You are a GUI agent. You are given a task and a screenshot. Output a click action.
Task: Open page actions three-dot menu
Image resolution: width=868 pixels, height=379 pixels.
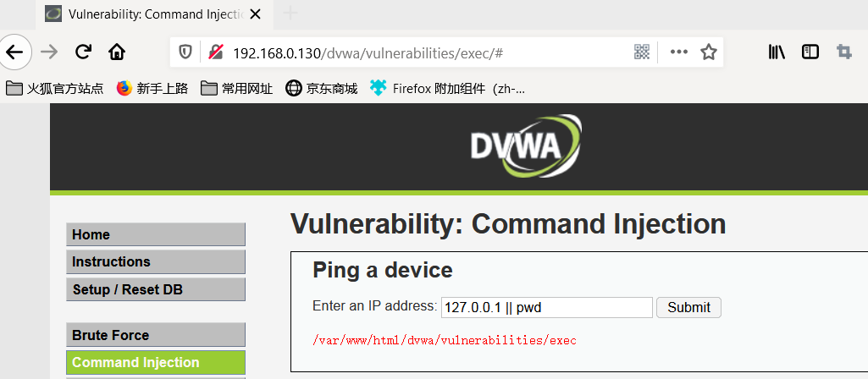point(678,52)
